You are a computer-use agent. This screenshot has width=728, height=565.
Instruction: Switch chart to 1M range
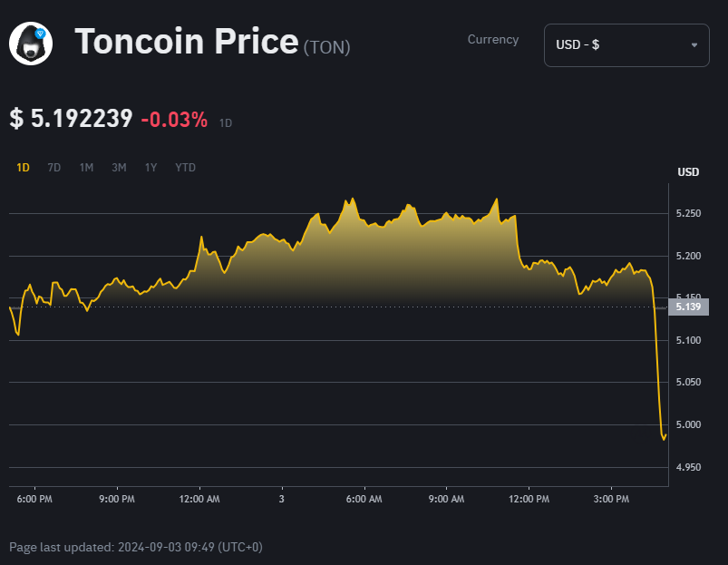(86, 168)
